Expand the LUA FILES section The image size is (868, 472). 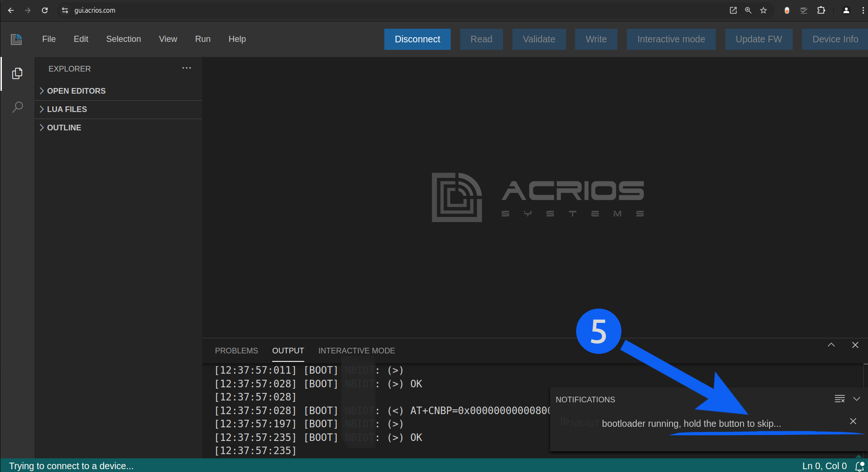point(67,109)
